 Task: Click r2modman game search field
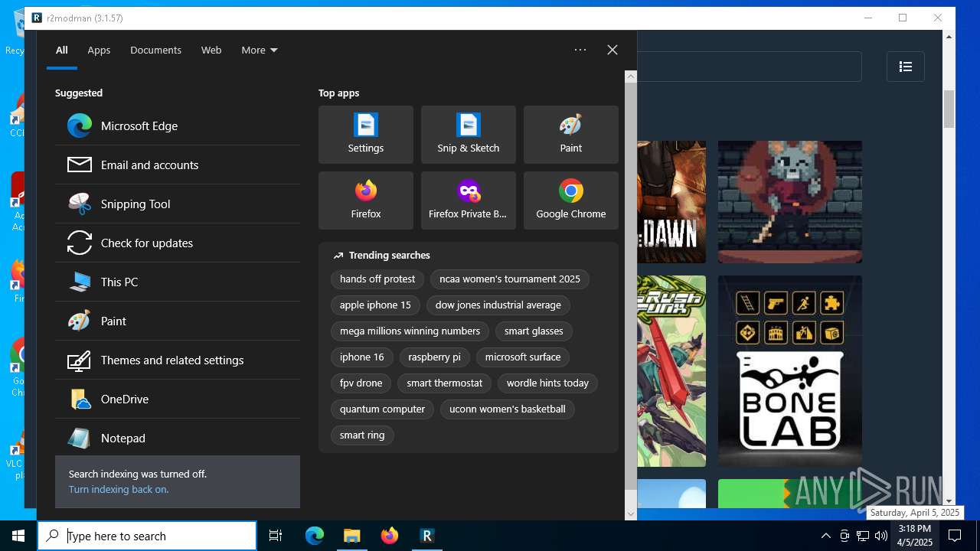pyautogui.click(x=749, y=67)
